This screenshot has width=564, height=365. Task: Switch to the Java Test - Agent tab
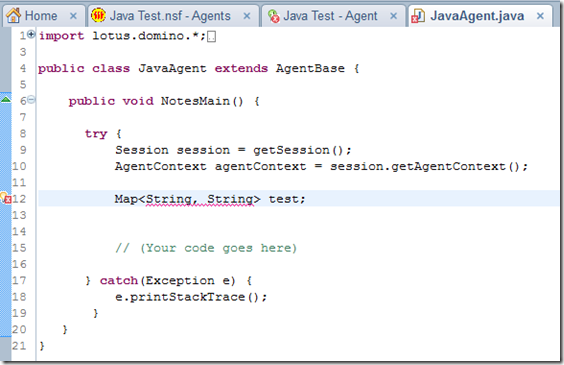pos(330,16)
